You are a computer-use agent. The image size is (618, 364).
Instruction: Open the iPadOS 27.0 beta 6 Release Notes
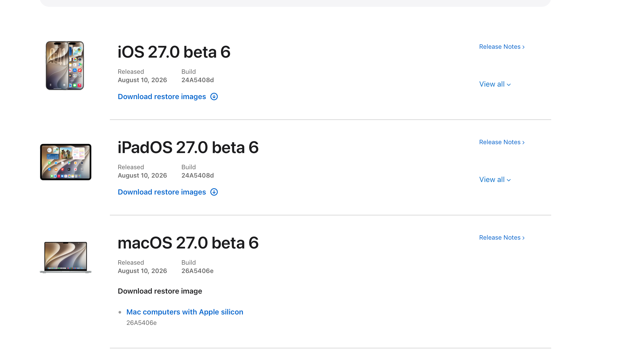click(x=502, y=142)
